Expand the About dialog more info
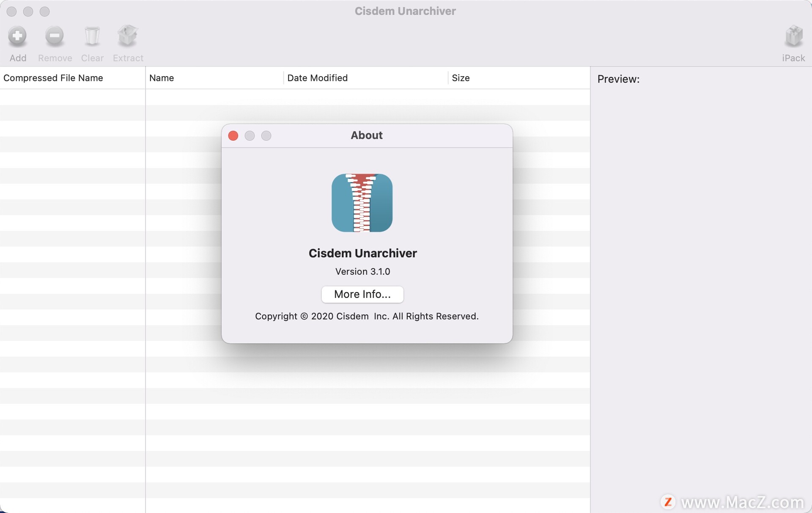This screenshot has width=812, height=513. [362, 294]
